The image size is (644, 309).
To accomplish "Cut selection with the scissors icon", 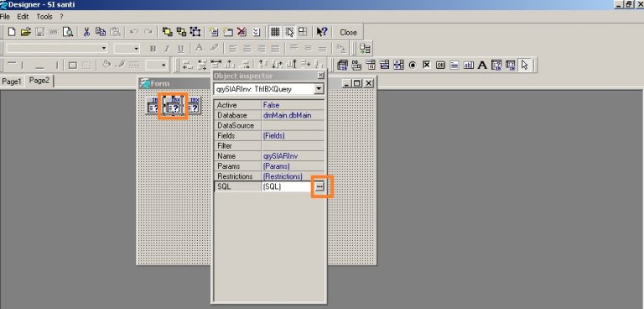I will coord(86,32).
